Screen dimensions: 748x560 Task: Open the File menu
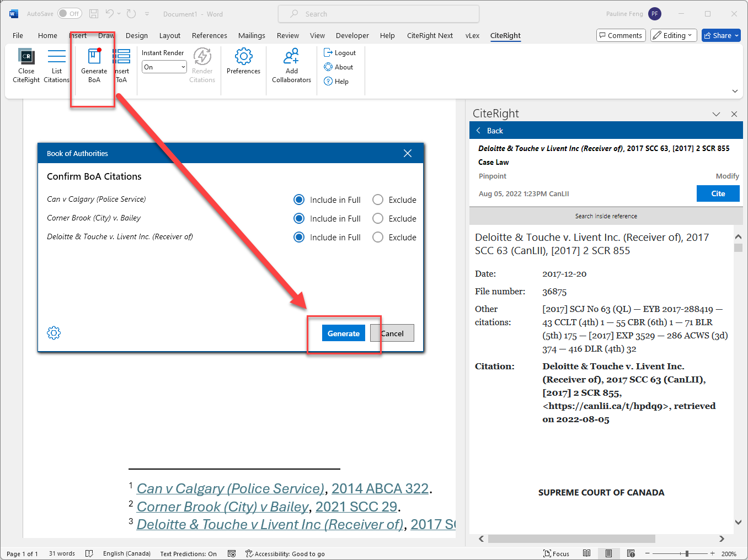18,35
